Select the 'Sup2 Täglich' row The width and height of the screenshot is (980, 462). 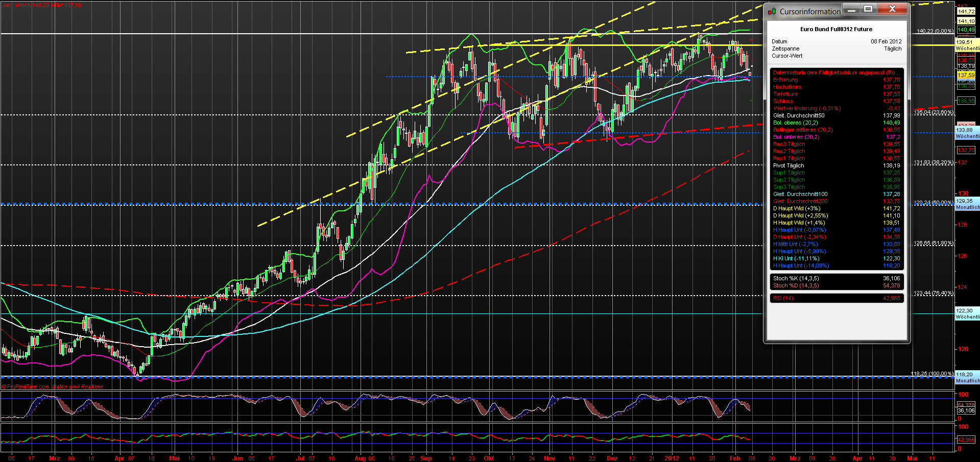click(836, 180)
